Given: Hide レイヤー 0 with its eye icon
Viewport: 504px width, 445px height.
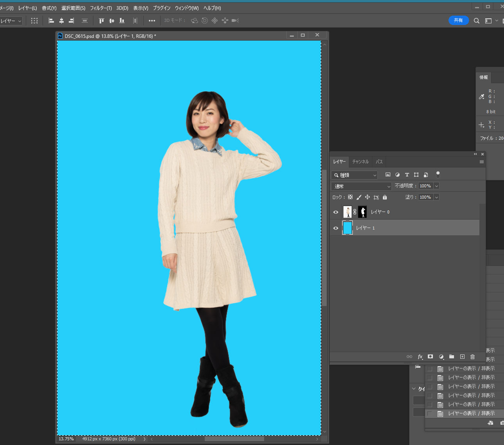Looking at the screenshot, I should pos(336,212).
